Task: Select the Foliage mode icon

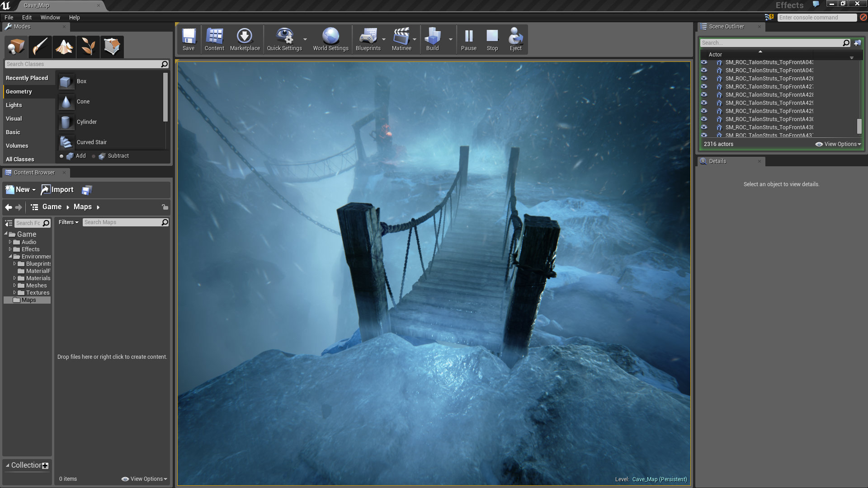Action: point(88,47)
